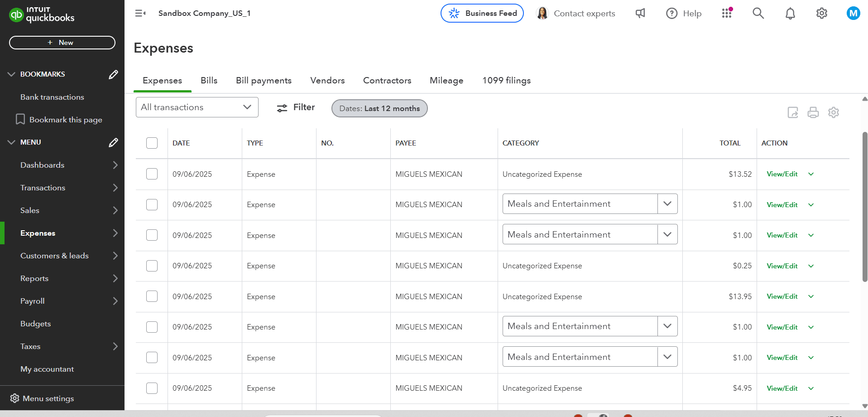Screen dimensions: 868x417
Task: Switch to the Mileage tab
Action: pyautogui.click(x=446, y=80)
